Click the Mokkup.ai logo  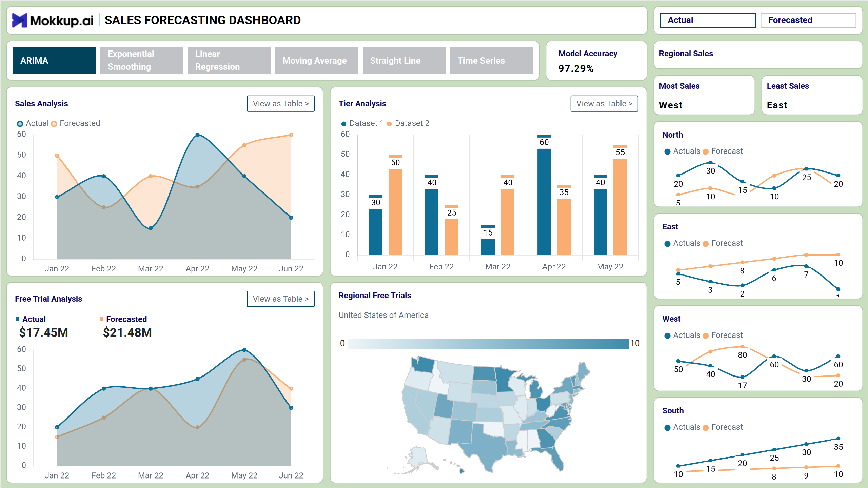click(x=53, y=20)
